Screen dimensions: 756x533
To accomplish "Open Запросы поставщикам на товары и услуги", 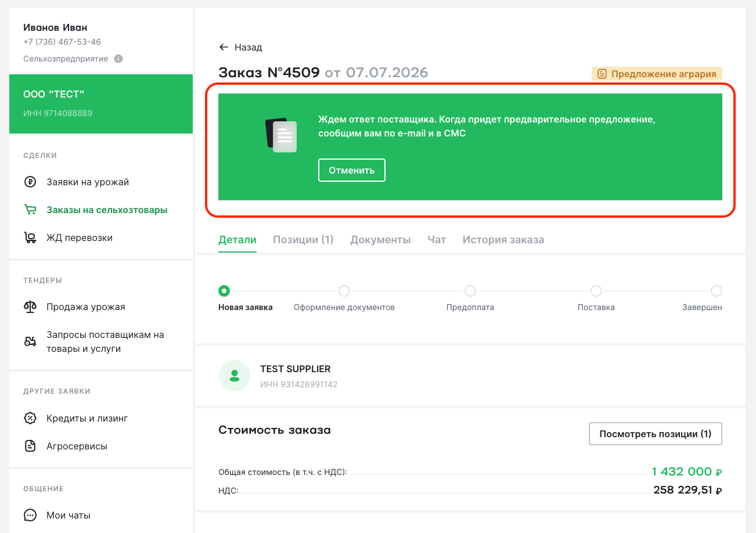I will coord(105,342).
